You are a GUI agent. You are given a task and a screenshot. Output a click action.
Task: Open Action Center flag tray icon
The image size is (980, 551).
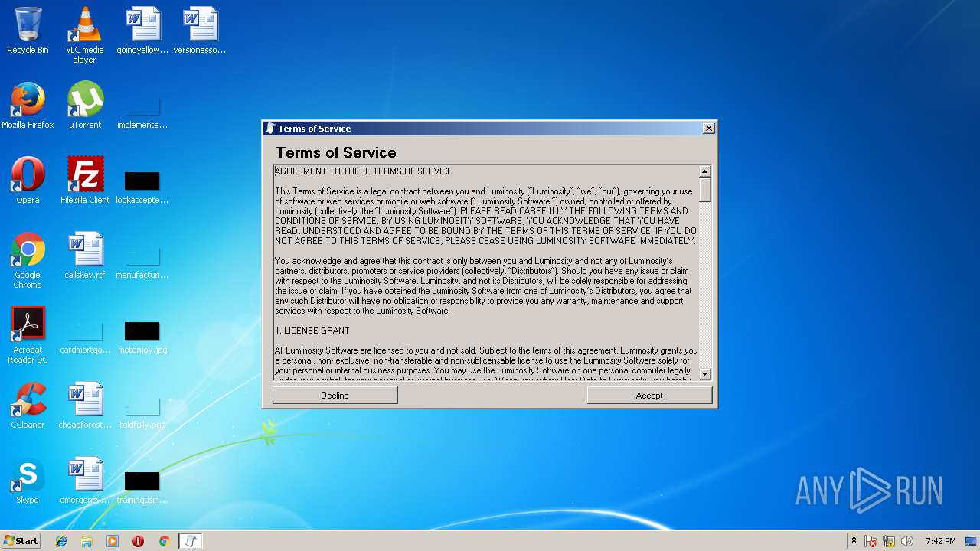tap(871, 541)
